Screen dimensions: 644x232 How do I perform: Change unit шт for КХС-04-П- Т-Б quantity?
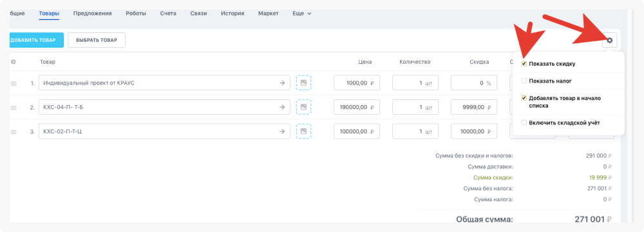[x=429, y=108]
